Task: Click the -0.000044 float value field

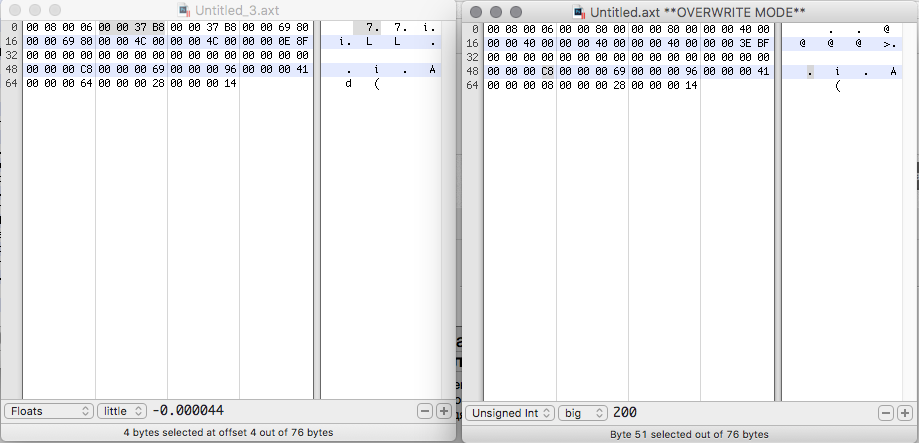Action: click(188, 411)
